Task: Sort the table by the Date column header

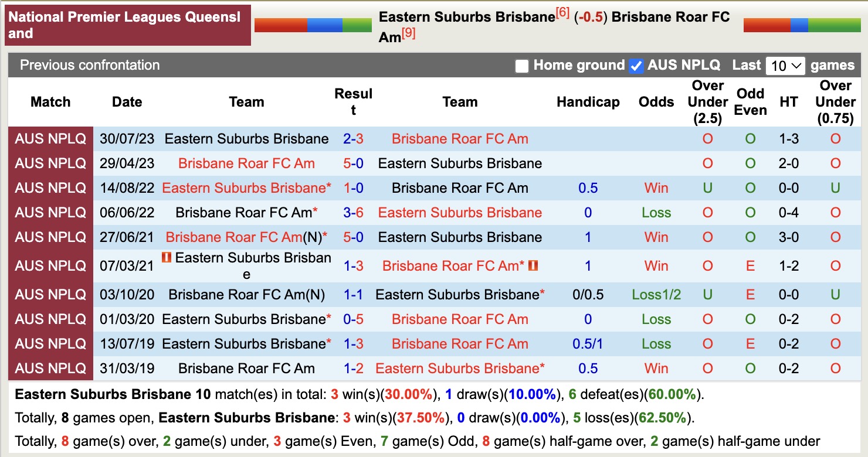Action: 127,102
